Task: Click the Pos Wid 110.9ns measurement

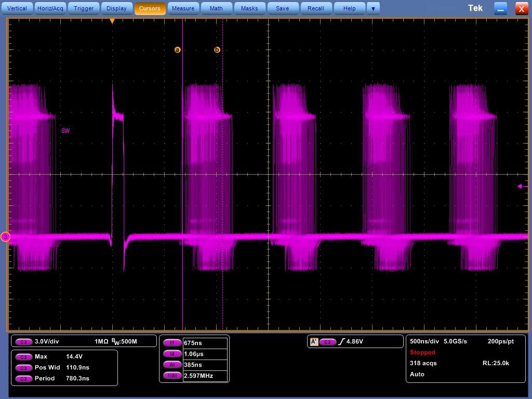Action: pyautogui.click(x=62, y=367)
